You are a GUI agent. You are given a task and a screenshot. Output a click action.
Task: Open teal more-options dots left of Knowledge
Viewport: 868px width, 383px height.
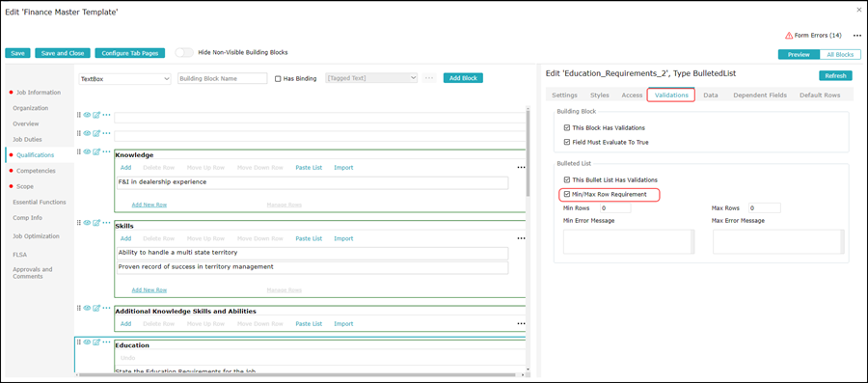(x=107, y=151)
